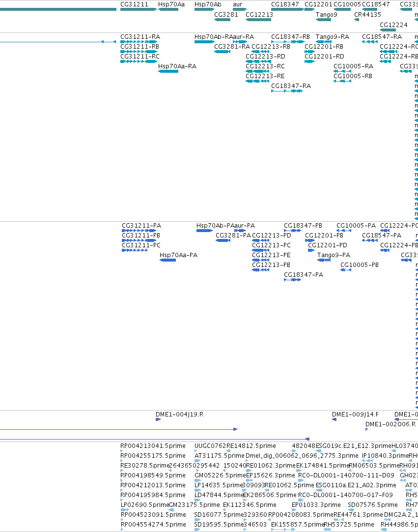Click protein CG12201-PD

328,245
